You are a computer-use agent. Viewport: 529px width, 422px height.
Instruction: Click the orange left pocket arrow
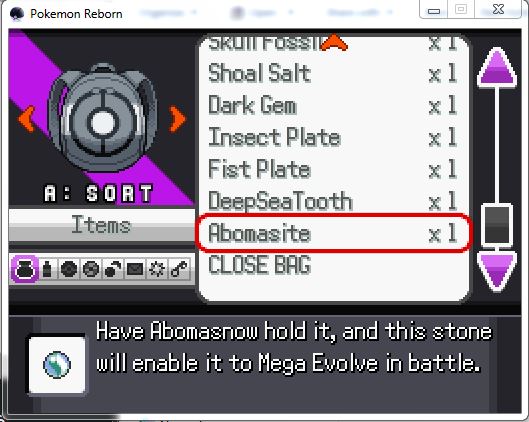point(26,119)
